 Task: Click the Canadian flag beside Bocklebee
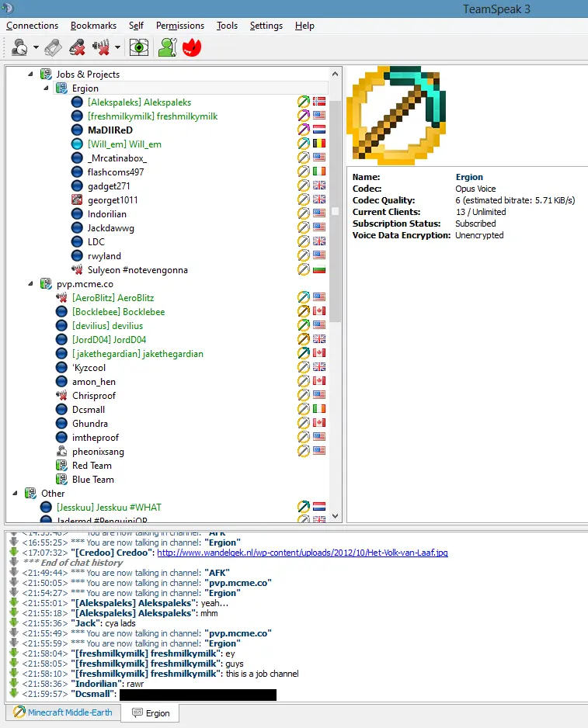[319, 311]
